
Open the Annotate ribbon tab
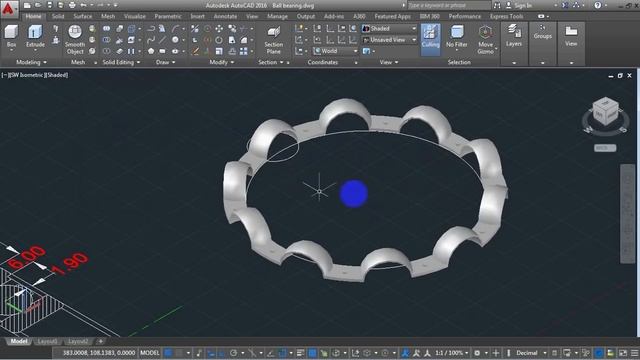tap(225, 16)
